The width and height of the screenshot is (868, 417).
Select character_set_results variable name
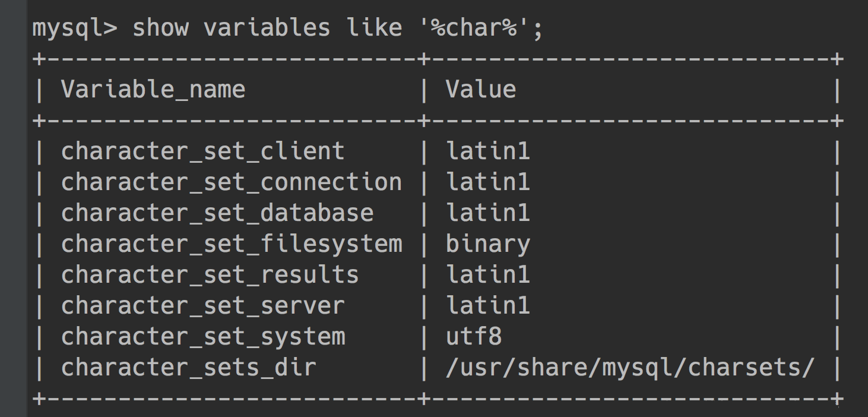[x=210, y=275]
